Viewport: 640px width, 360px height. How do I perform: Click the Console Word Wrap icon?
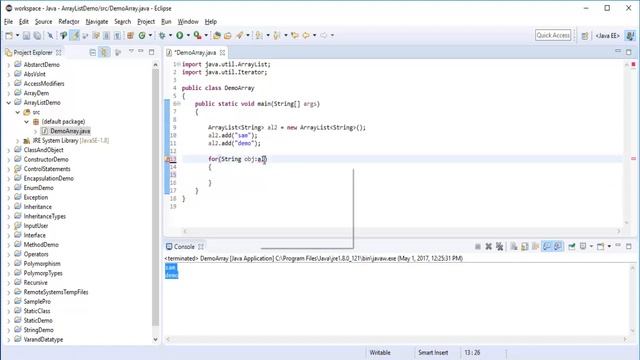[x=536, y=247]
